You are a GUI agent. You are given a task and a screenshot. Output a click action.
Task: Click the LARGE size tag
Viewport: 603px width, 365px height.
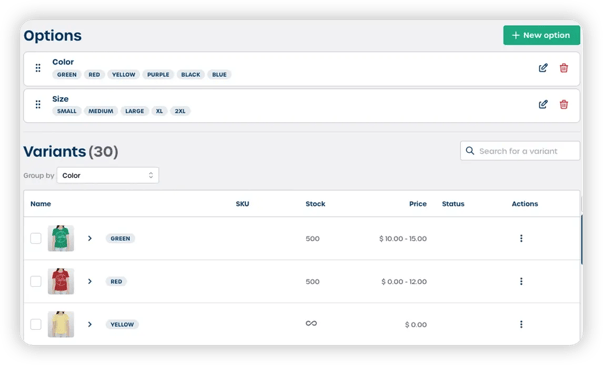coord(135,111)
